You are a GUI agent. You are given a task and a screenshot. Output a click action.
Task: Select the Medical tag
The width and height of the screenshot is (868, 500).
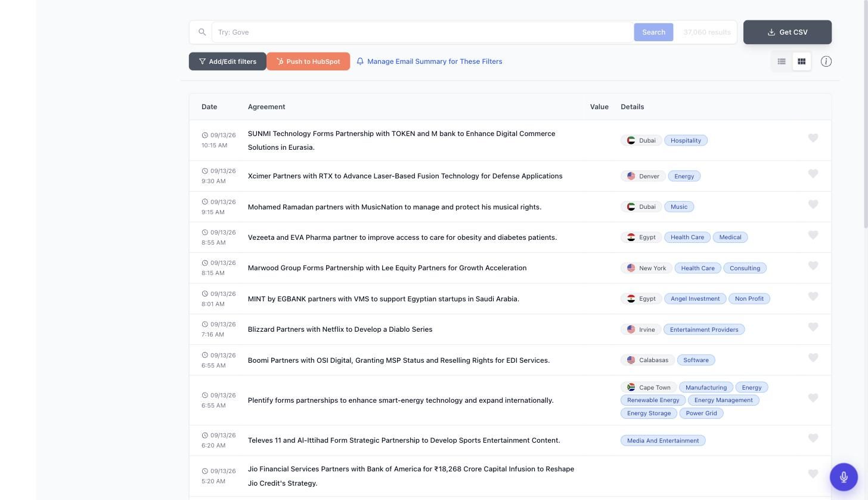pos(730,237)
